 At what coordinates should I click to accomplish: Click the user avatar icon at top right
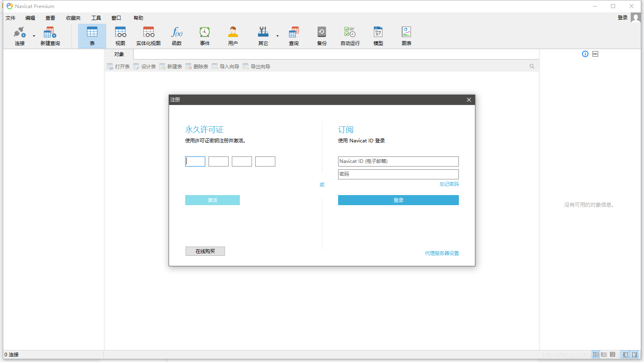click(x=636, y=18)
